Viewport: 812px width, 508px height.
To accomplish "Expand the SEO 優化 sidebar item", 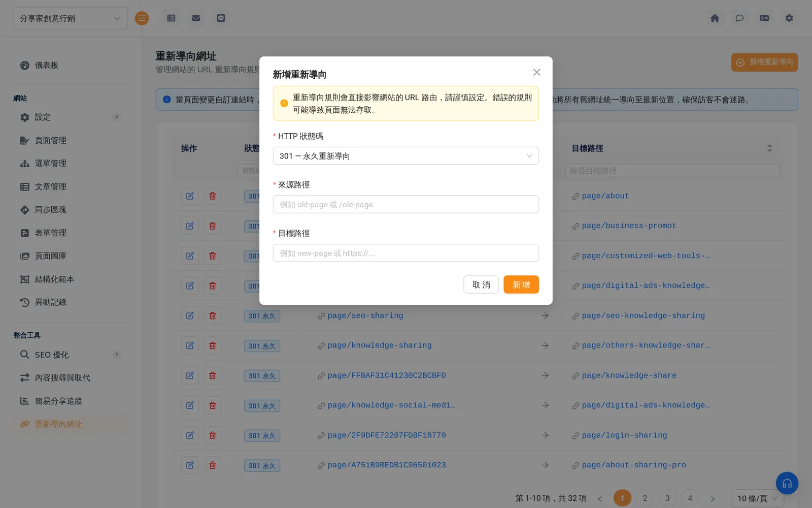I will click(x=71, y=355).
